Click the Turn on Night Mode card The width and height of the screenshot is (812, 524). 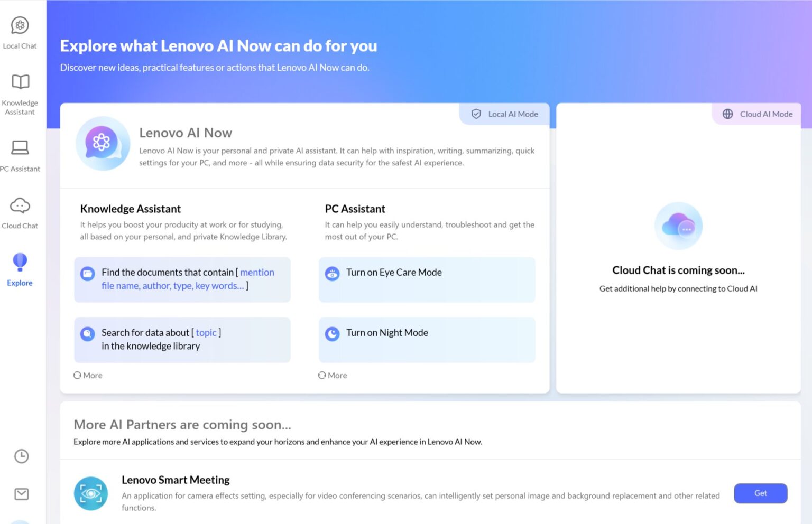point(427,340)
